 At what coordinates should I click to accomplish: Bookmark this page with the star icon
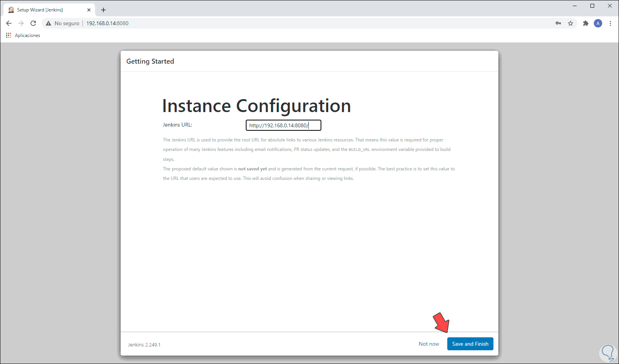pos(571,23)
